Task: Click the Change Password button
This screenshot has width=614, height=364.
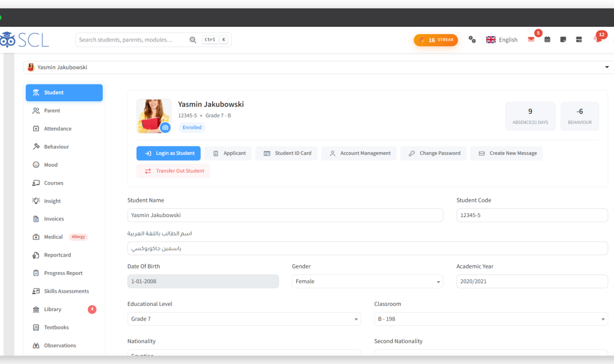Action: click(433, 154)
